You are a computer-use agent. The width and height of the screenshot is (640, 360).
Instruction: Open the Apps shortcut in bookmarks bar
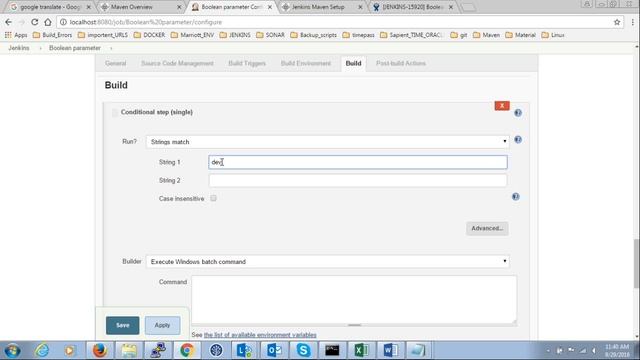pyautogui.click(x=16, y=35)
